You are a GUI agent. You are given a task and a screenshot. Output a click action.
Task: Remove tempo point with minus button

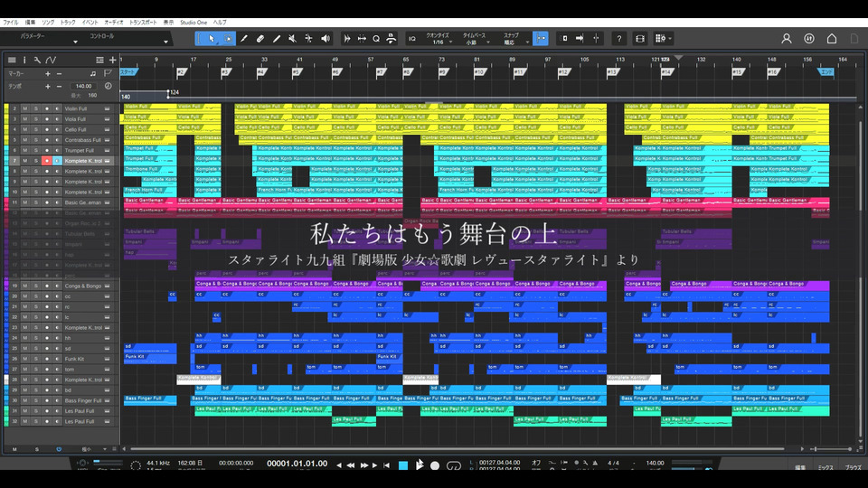(60, 87)
